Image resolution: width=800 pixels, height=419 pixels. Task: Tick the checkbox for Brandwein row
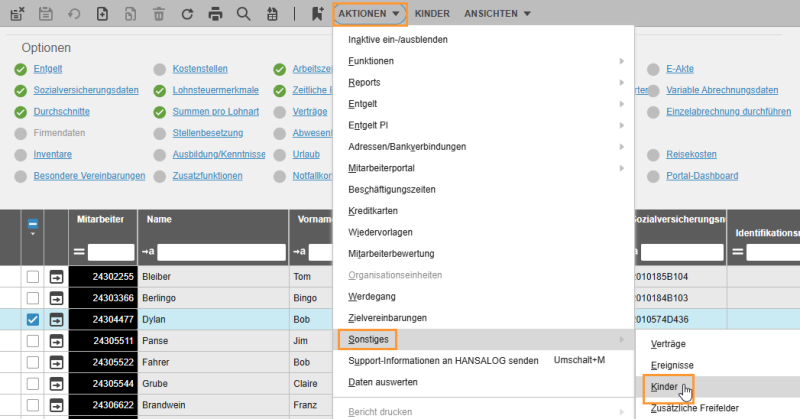click(x=33, y=405)
